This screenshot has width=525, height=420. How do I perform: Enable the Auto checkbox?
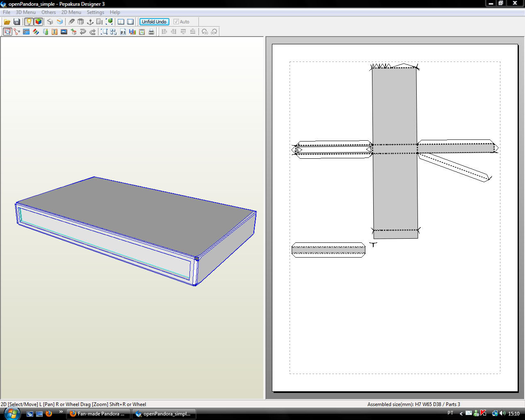pos(176,22)
